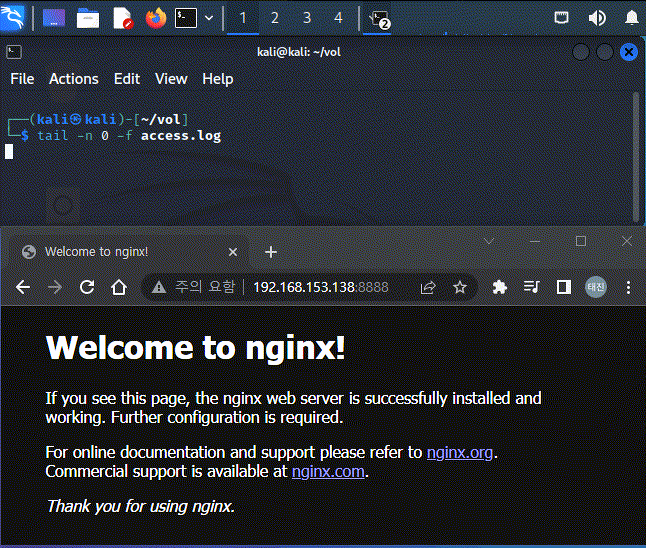Bookmark this page with the star

coord(460,287)
